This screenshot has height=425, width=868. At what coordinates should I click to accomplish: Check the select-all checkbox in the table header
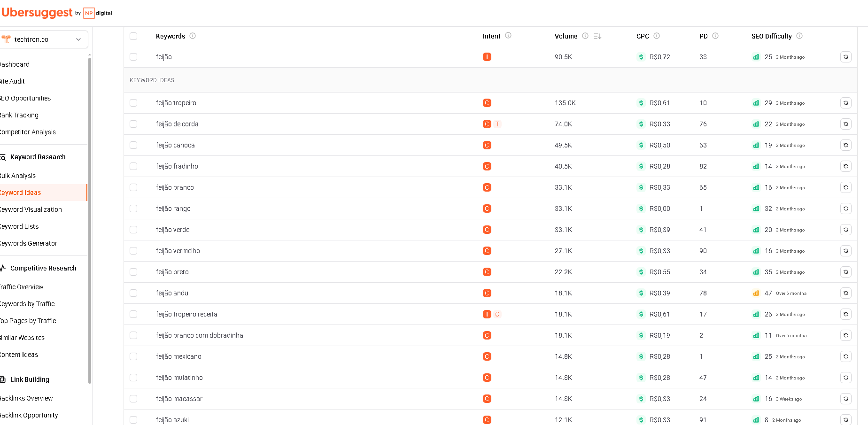[x=133, y=36]
